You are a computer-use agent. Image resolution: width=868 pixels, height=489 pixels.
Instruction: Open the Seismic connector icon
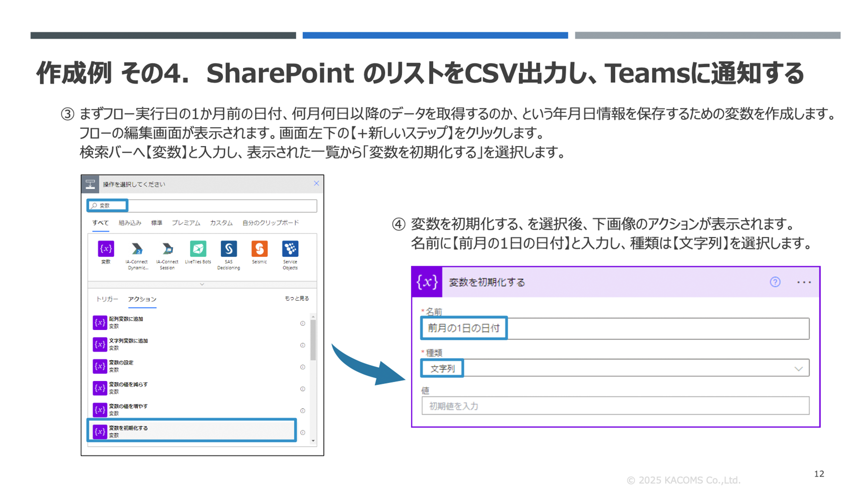coord(259,249)
